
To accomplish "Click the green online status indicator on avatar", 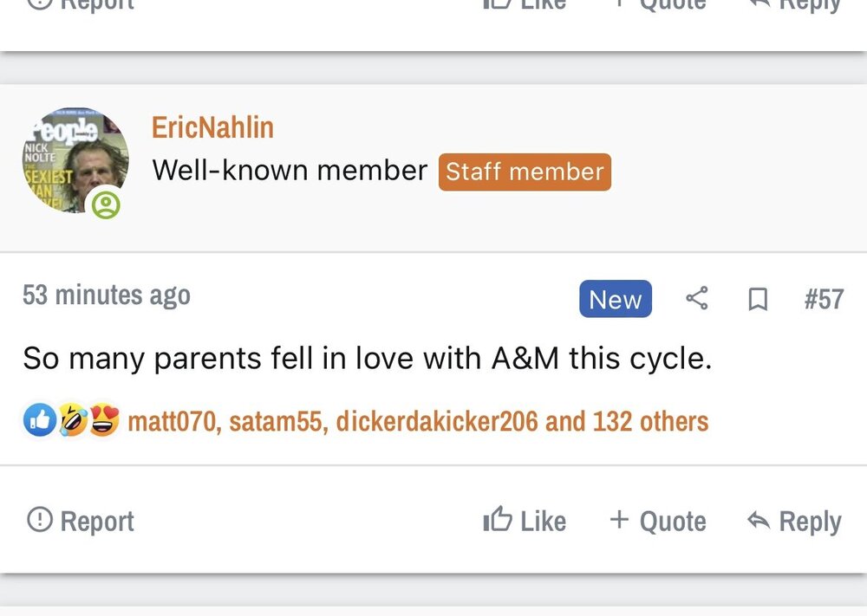I will 107,204.
